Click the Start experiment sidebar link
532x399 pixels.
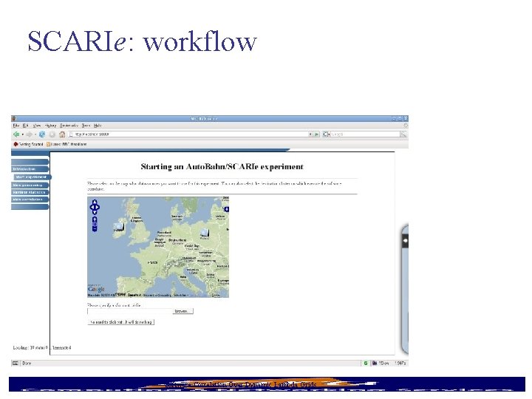[x=33, y=177]
